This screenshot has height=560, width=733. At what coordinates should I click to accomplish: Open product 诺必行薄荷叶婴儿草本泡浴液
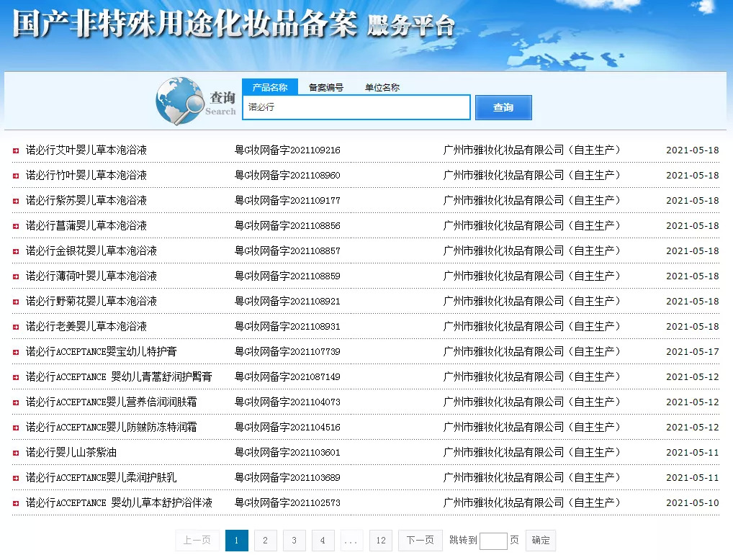click(91, 276)
